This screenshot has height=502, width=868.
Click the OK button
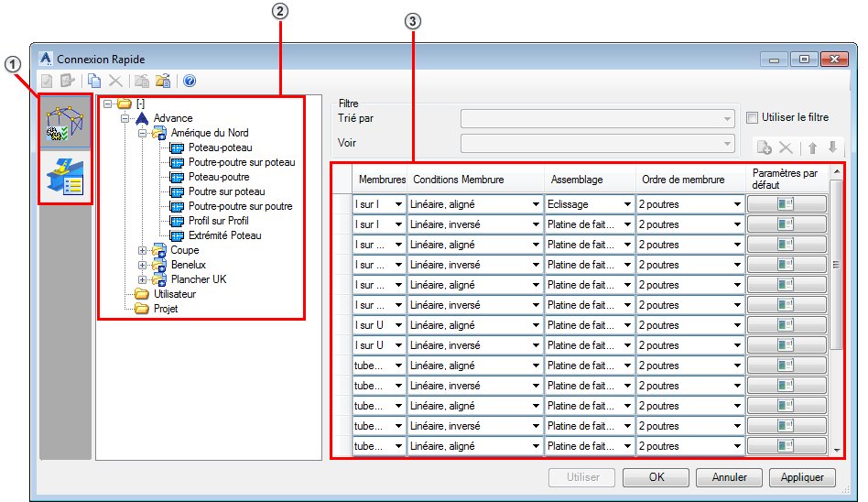[656, 477]
